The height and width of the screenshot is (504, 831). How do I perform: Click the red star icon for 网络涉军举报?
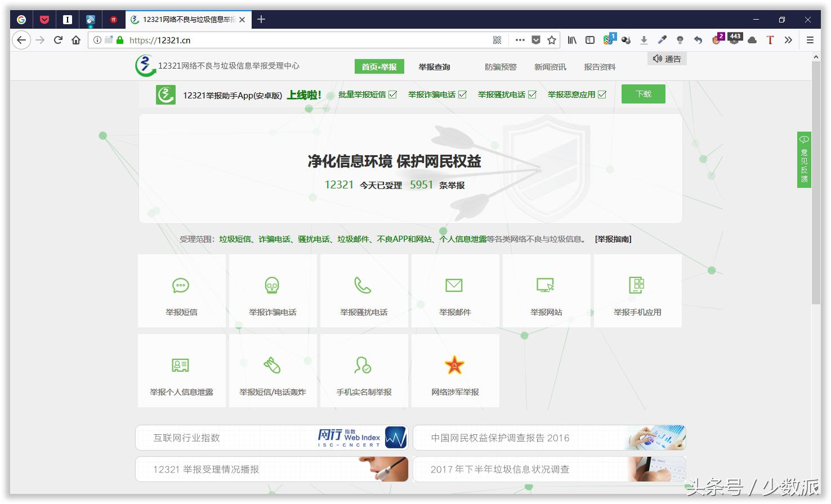455,366
